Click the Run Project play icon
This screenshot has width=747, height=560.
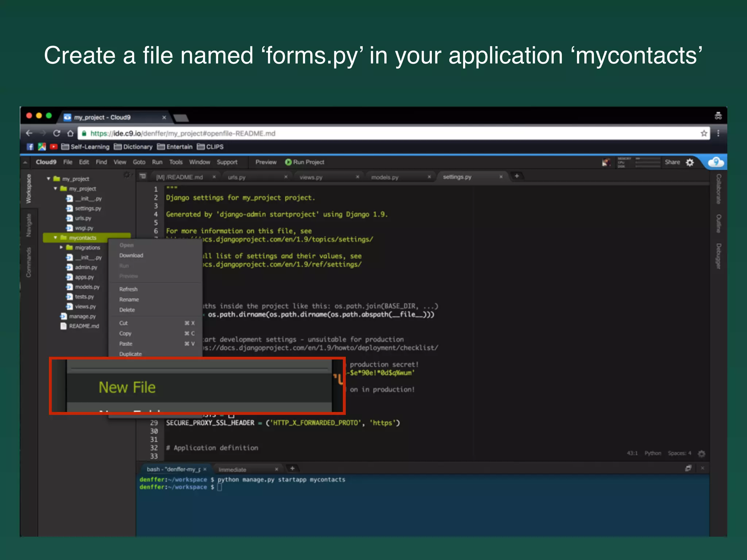(x=288, y=162)
